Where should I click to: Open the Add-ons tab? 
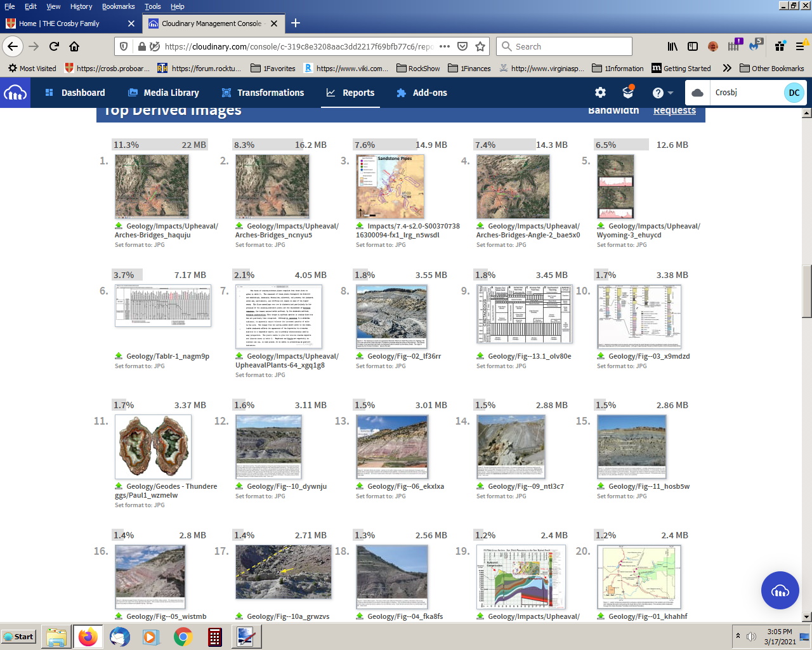click(422, 93)
